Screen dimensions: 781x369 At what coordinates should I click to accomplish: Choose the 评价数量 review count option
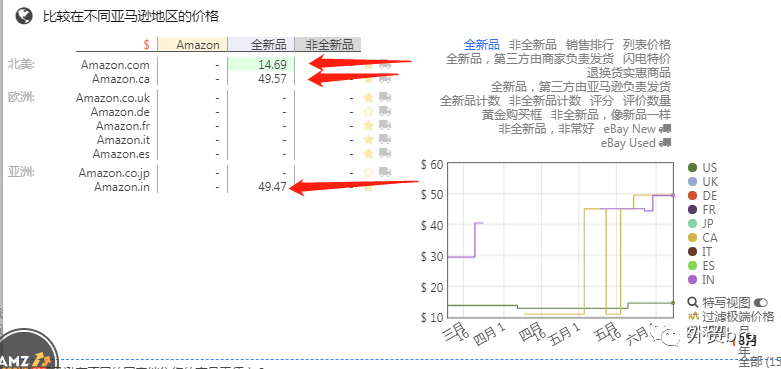point(647,101)
